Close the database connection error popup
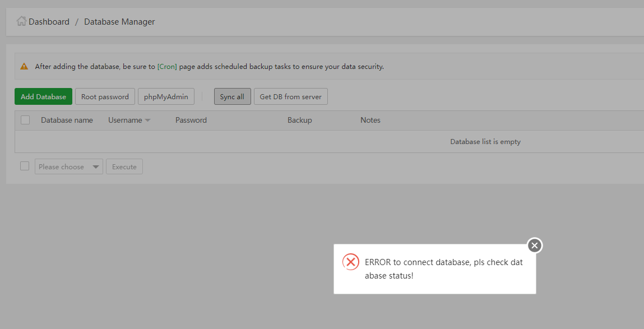644x329 pixels. click(x=535, y=245)
